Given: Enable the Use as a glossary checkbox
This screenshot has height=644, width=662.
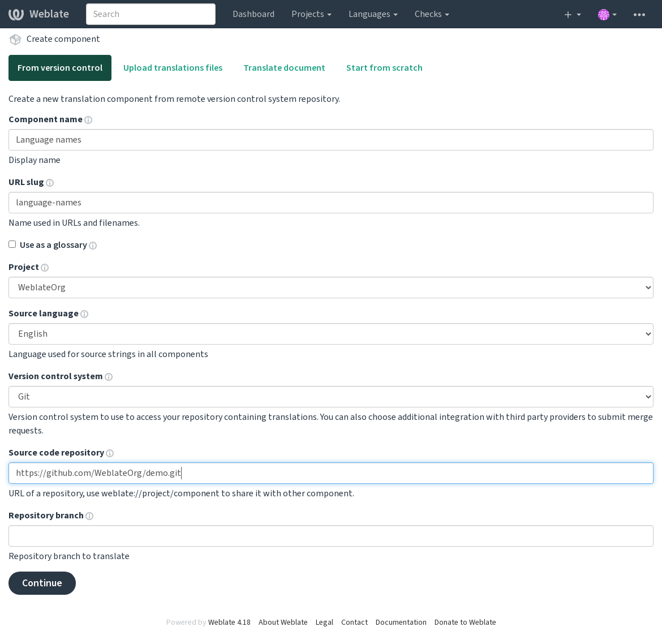Looking at the screenshot, I should click(x=12, y=244).
